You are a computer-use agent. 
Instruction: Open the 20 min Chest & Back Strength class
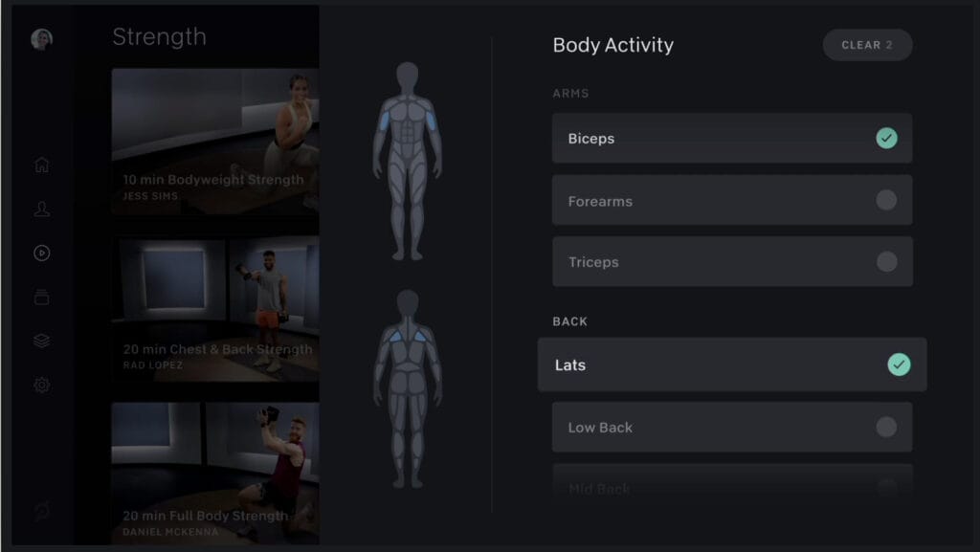[215, 309]
